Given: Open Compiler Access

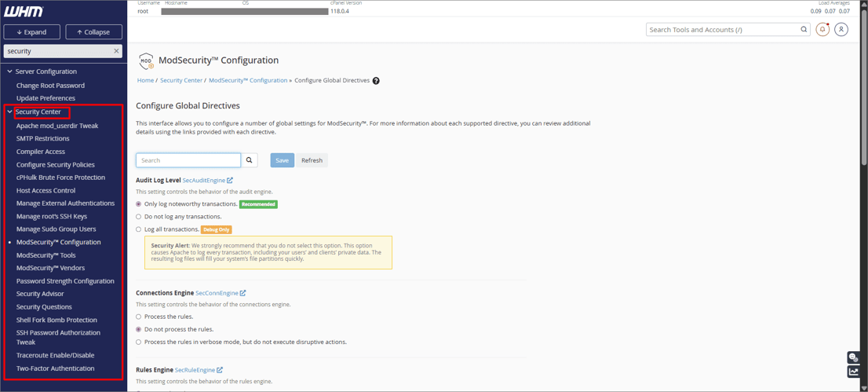Looking at the screenshot, I should [40, 152].
